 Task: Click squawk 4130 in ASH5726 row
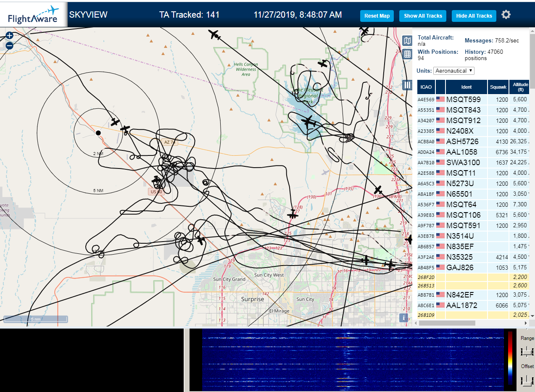click(502, 142)
